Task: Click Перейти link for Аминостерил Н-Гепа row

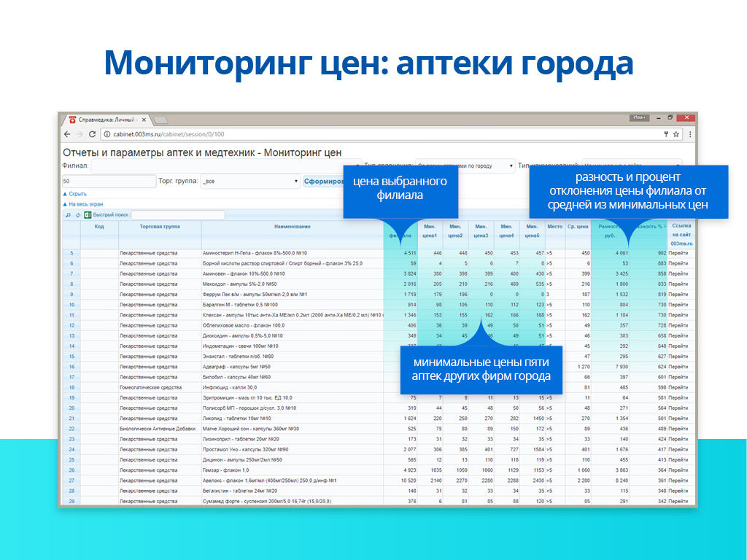Action: pos(678,253)
